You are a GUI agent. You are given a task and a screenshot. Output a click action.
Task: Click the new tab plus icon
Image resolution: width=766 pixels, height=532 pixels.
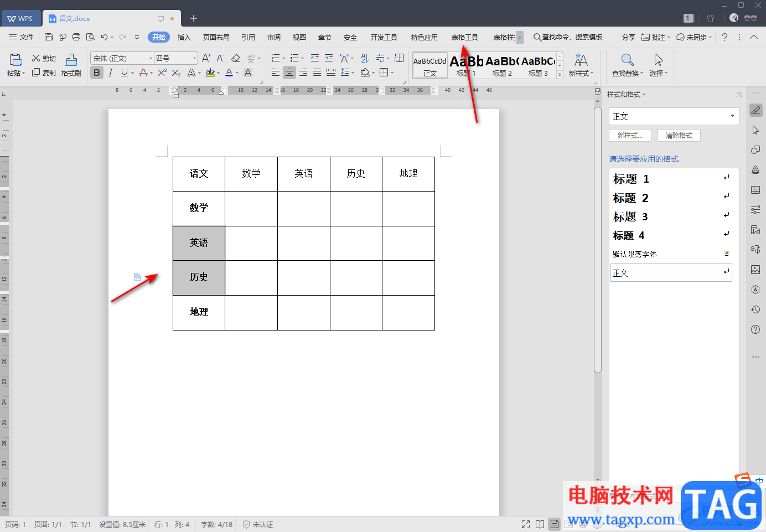(194, 19)
